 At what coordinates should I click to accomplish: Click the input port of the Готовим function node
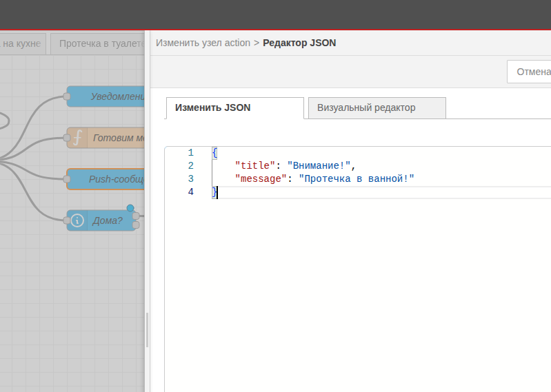[67, 138]
